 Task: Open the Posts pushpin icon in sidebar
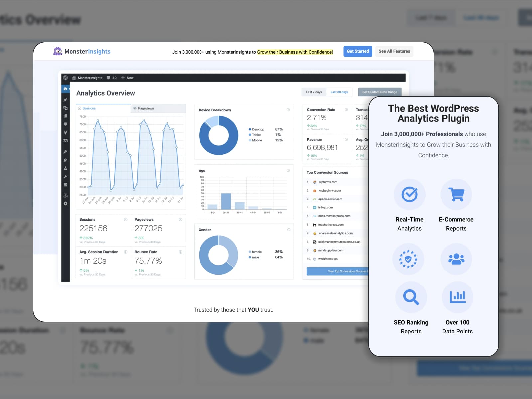click(x=66, y=100)
